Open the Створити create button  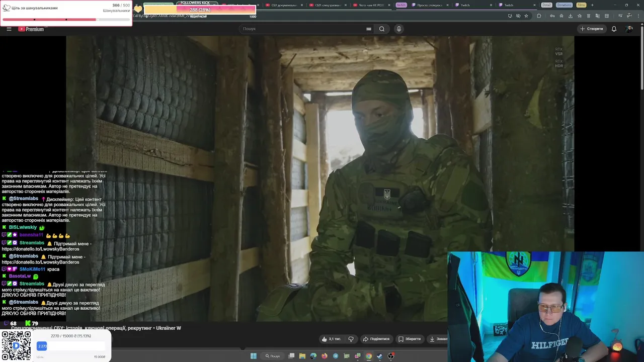592,29
